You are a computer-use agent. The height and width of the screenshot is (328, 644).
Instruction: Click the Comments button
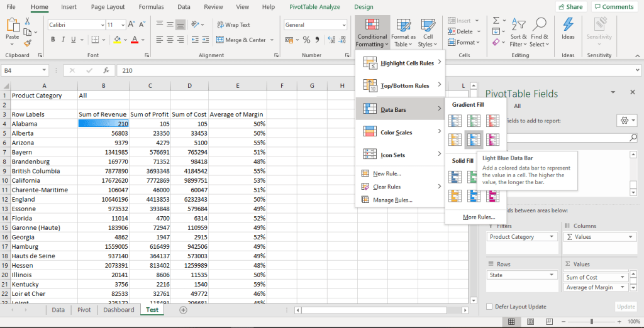[x=613, y=7]
